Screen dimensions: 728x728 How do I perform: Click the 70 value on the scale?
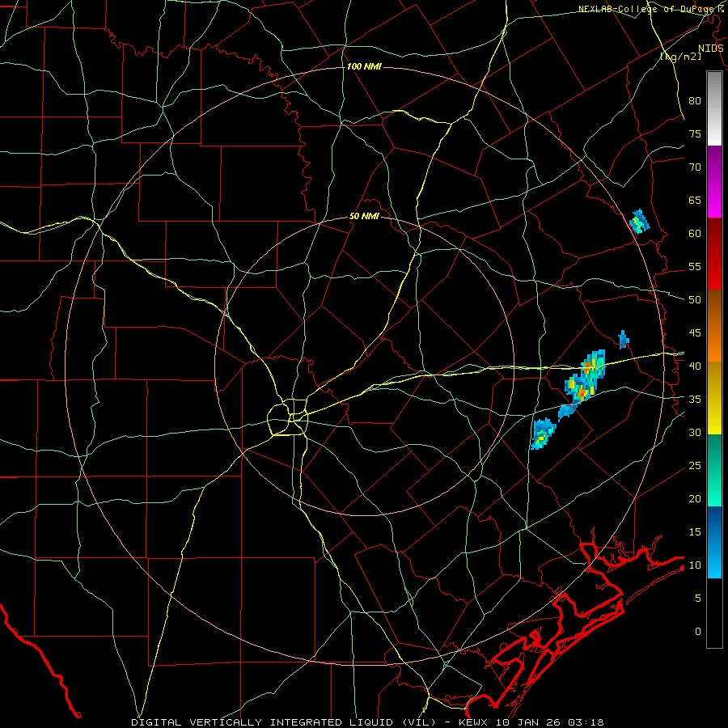[695, 167]
